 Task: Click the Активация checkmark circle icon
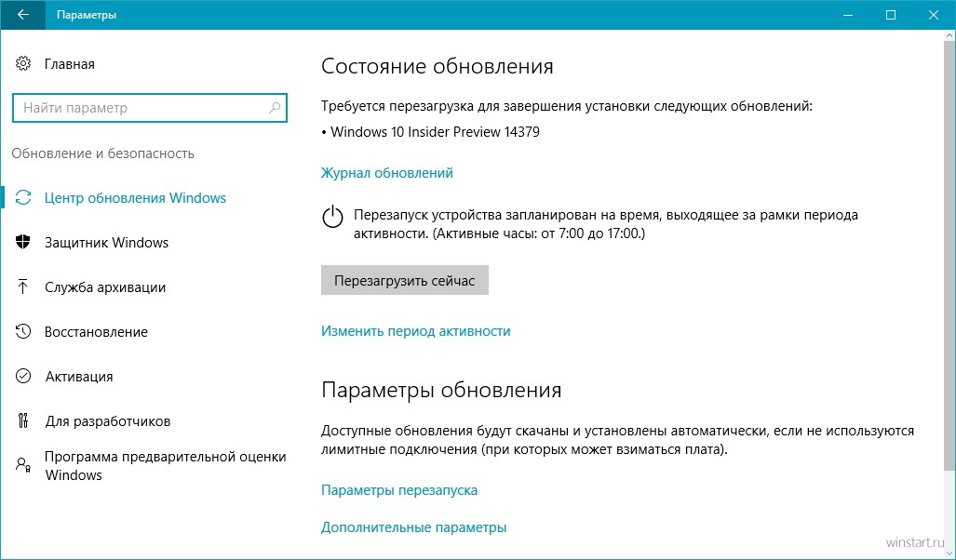click(23, 376)
